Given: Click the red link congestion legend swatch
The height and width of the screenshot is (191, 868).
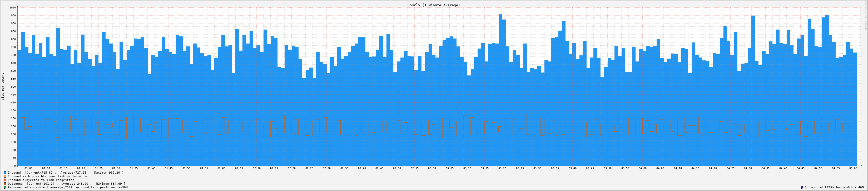Looking at the screenshot, I should (x=5, y=180).
